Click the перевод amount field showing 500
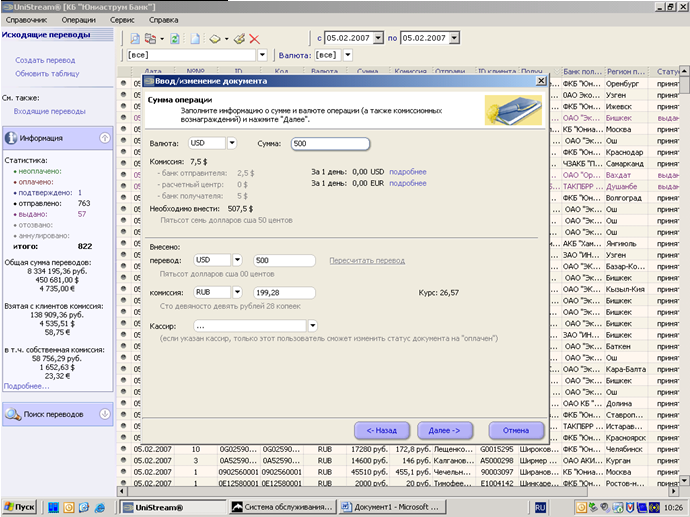Screen dimensions: 690x517 (x=284, y=260)
